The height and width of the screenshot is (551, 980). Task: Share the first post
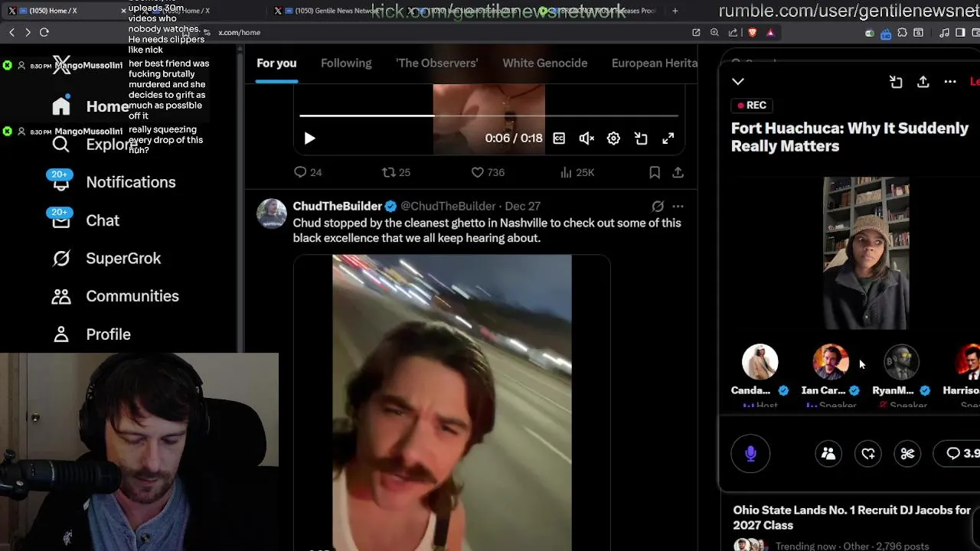[678, 173]
